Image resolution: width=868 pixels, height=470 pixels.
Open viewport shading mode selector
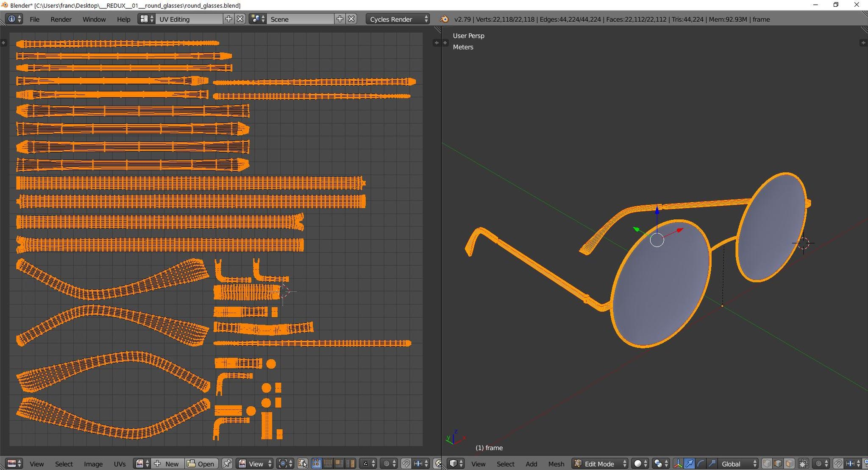click(640, 464)
